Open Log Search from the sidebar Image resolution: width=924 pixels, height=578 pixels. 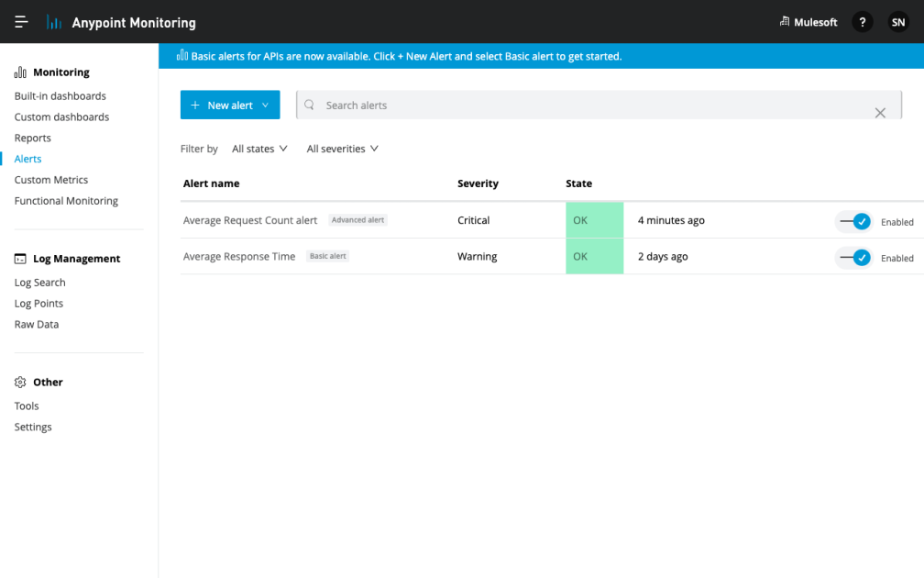[39, 282]
